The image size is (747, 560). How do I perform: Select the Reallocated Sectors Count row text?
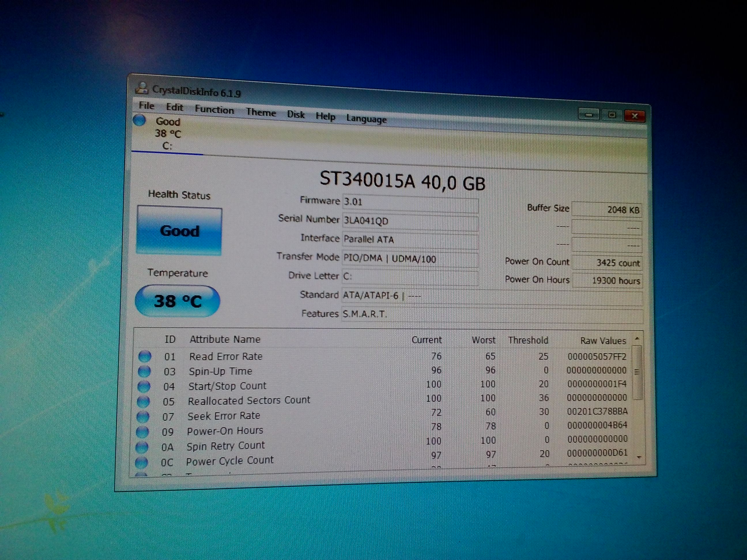coord(249,400)
